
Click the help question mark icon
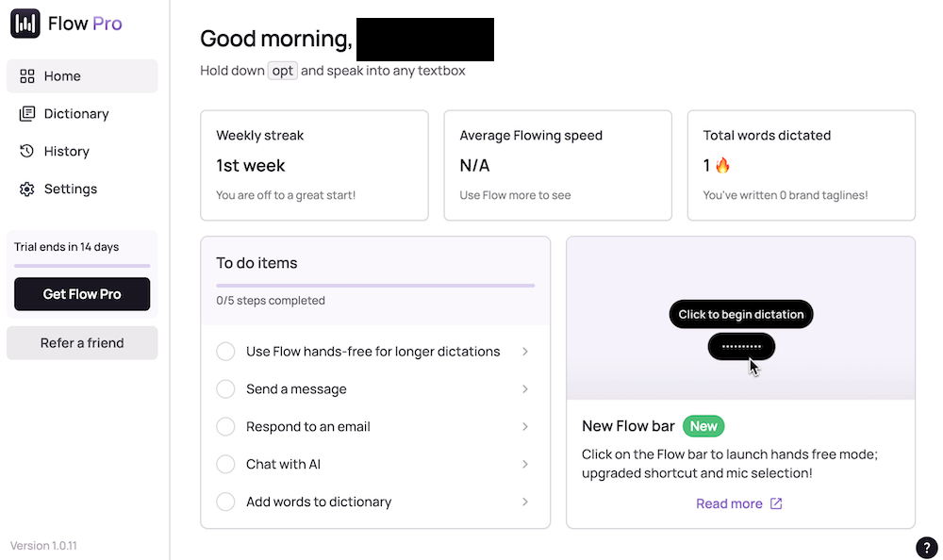tap(926, 548)
